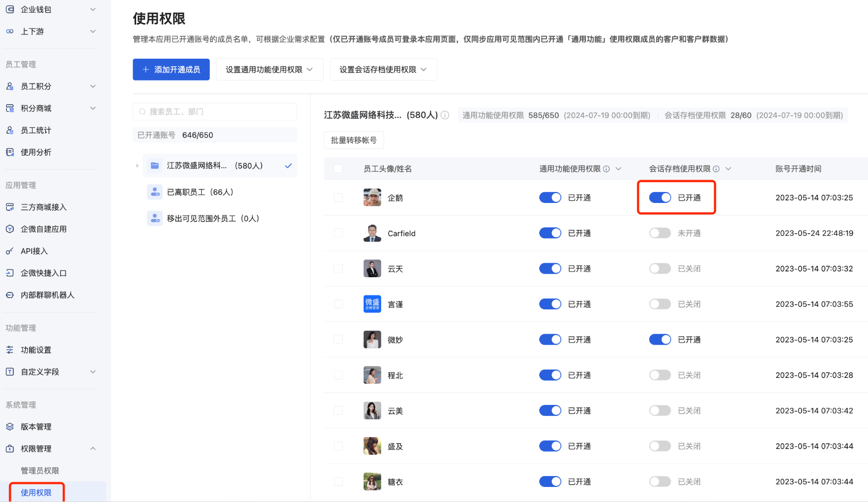Open filter chevron on 通用功能使用权限 column
The height and width of the screenshot is (502, 868).
(x=619, y=169)
